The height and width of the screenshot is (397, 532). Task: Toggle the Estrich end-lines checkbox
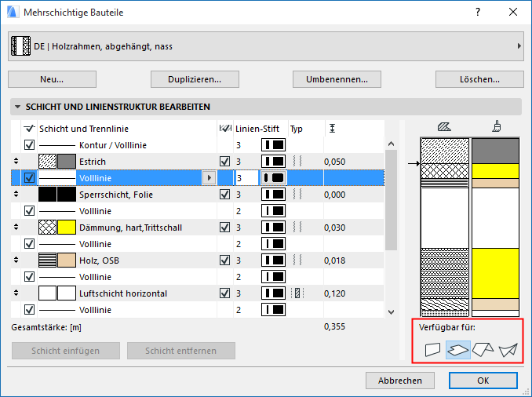point(225,161)
